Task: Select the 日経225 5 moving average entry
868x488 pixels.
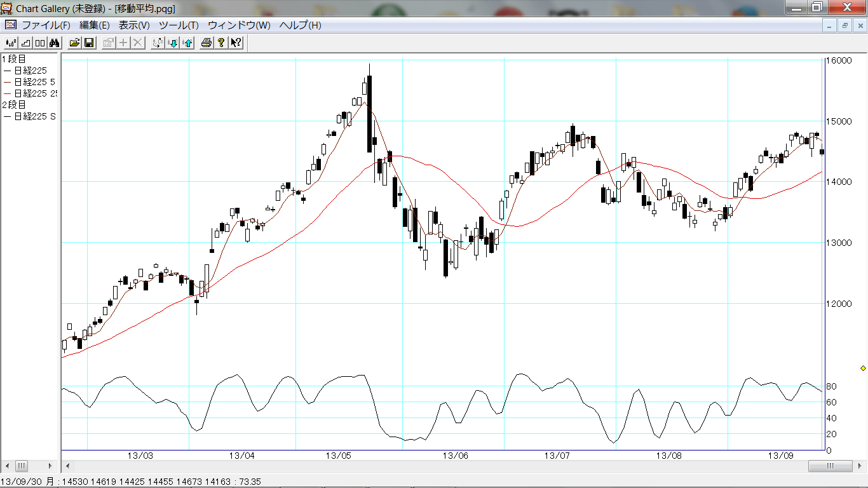Action: 29,82
